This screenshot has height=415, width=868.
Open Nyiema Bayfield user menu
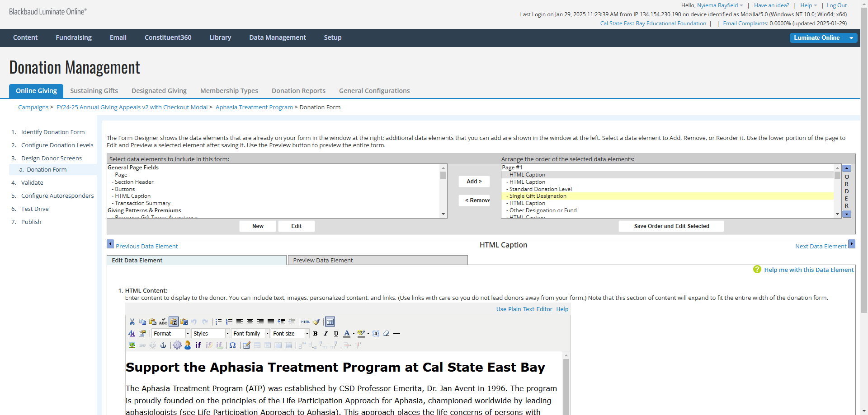720,5
